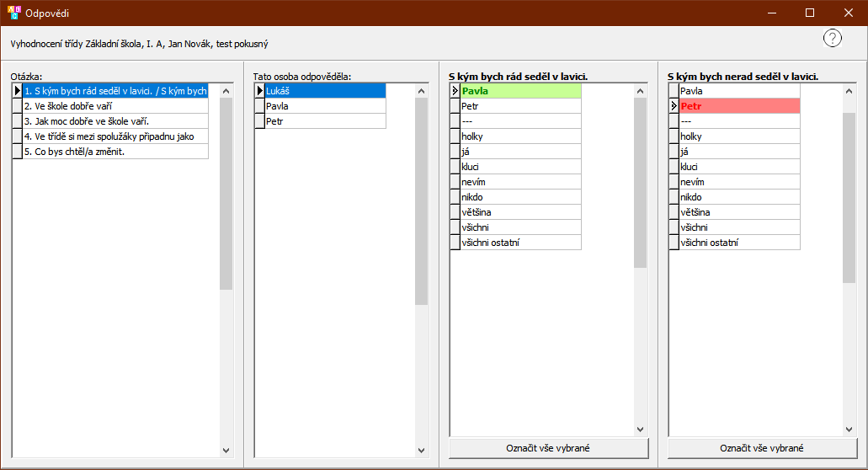Select respondent Petr in 'Tato osoba odpověděla' list

325,121
